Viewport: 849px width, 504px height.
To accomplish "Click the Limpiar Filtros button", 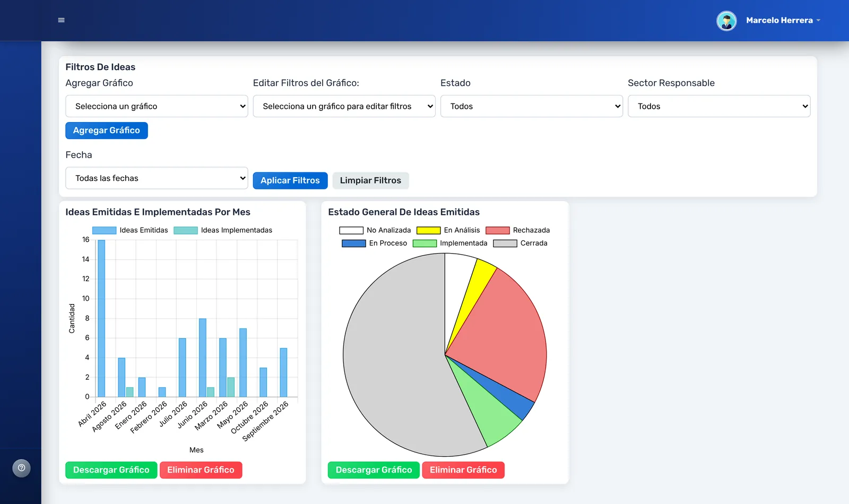I will coord(370,180).
